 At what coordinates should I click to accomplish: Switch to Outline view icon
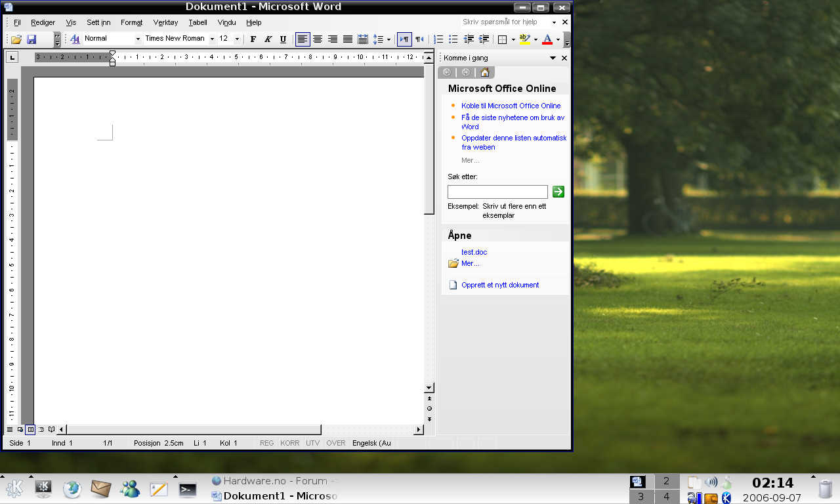point(41,429)
